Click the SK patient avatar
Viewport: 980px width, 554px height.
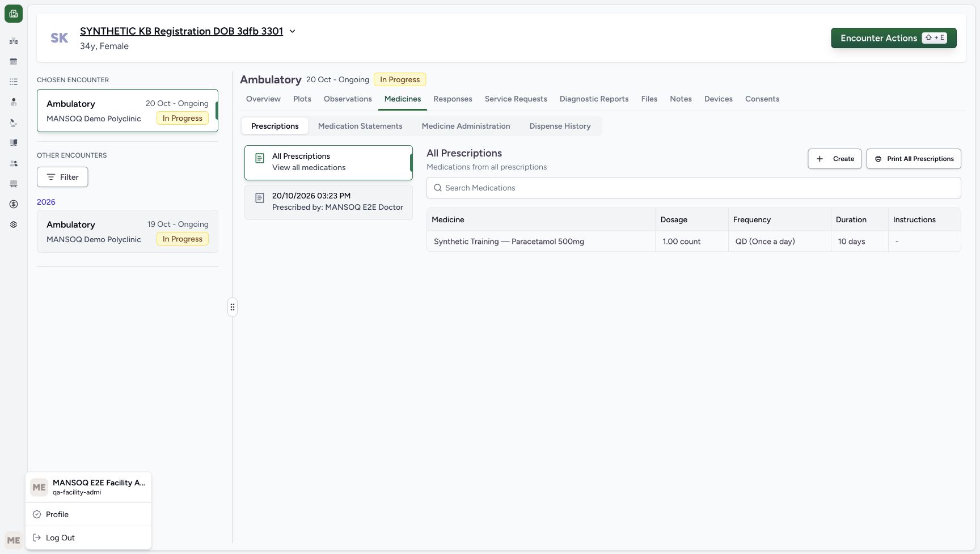(x=60, y=38)
